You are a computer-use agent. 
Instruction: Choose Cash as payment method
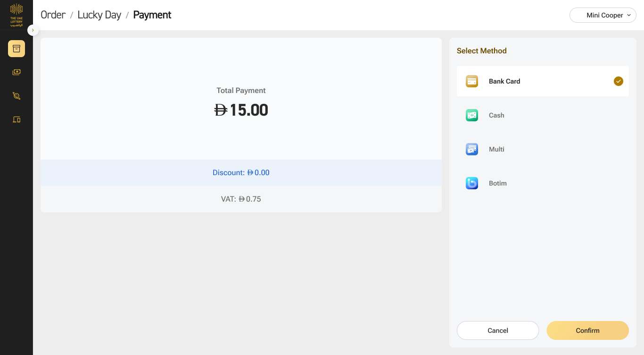[x=543, y=115]
